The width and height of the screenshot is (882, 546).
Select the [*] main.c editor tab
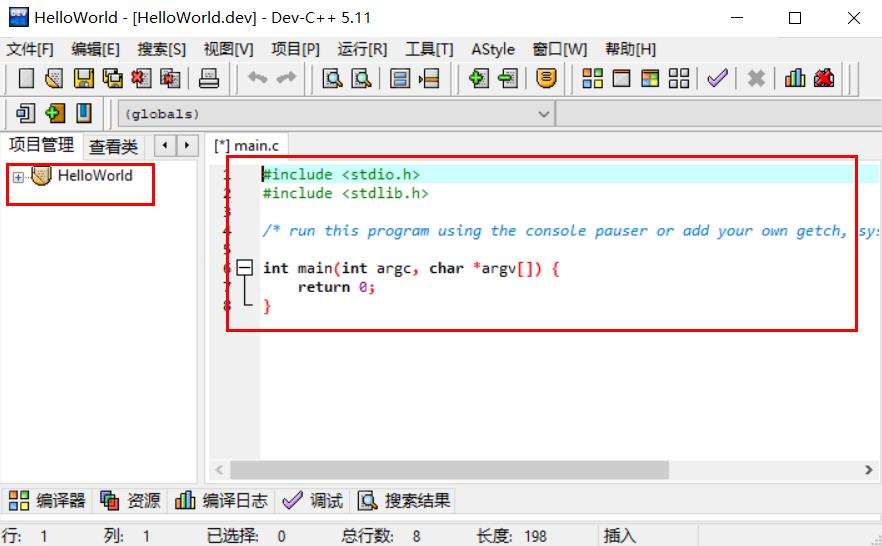[x=246, y=146]
